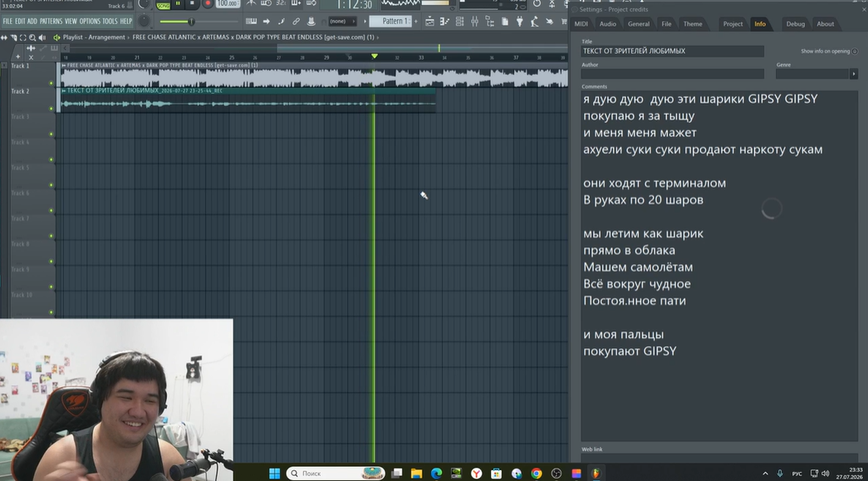Open the Piano roll view icon
This screenshot has width=868, height=481.
[x=444, y=22]
